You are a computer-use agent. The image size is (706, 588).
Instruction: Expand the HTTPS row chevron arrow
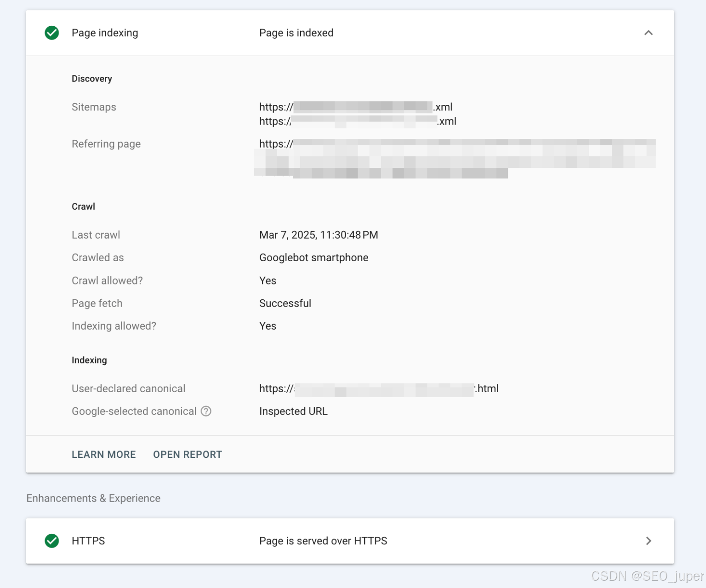[648, 541]
